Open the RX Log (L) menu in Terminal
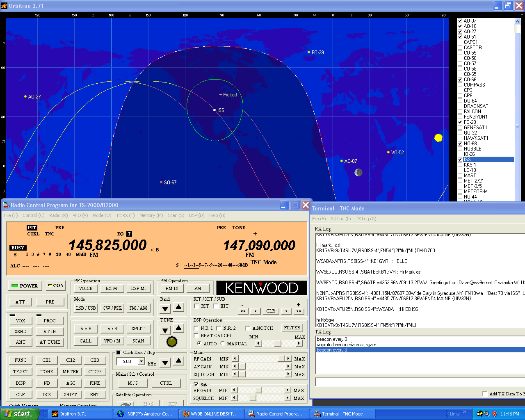 tap(340, 219)
